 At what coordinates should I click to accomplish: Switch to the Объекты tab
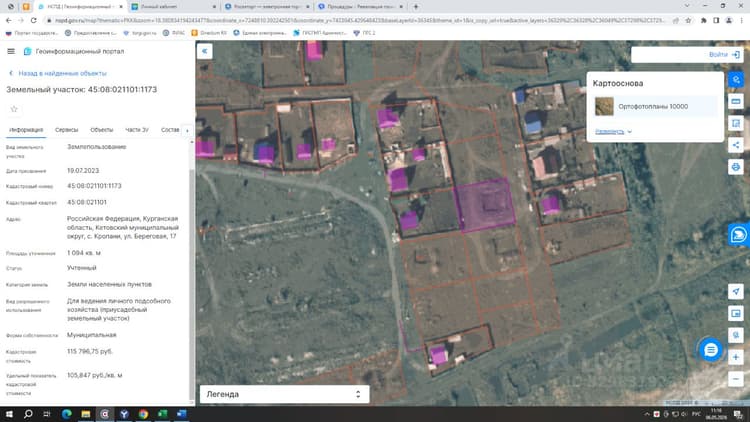(x=102, y=130)
